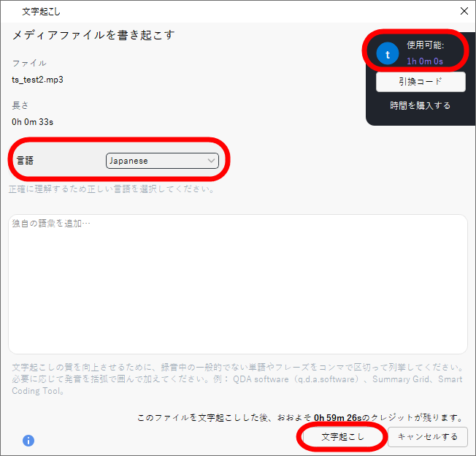Screen dimensions: 476x456
Task: Click the remaining credit 0h 59m 26s
Action: click(337, 418)
